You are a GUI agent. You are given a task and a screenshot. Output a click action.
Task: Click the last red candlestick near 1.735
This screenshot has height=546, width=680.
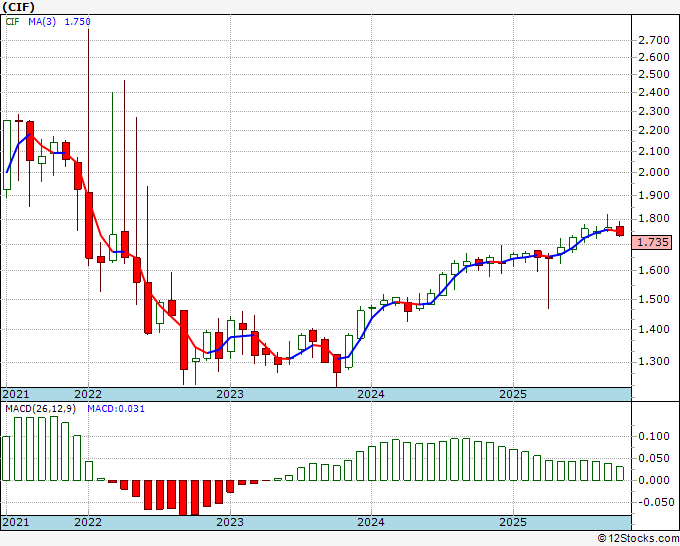(x=619, y=231)
